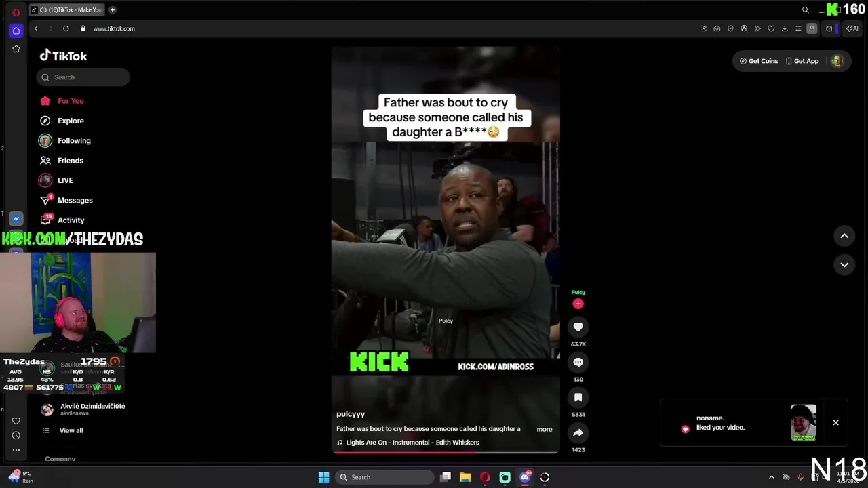868x488 pixels.
Task: Click the paper plane toolbar icon
Action: (757, 28)
